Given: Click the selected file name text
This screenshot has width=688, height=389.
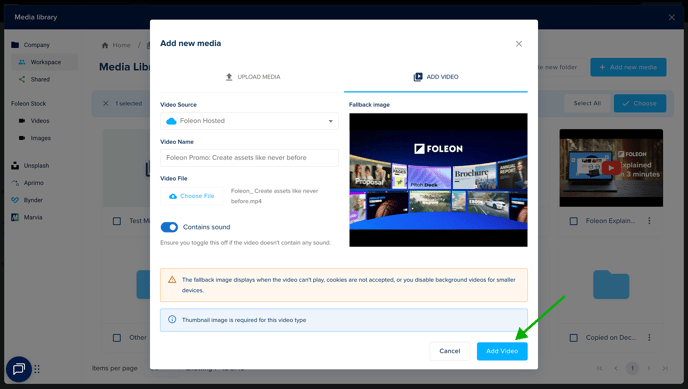Looking at the screenshot, I should pos(274,196).
